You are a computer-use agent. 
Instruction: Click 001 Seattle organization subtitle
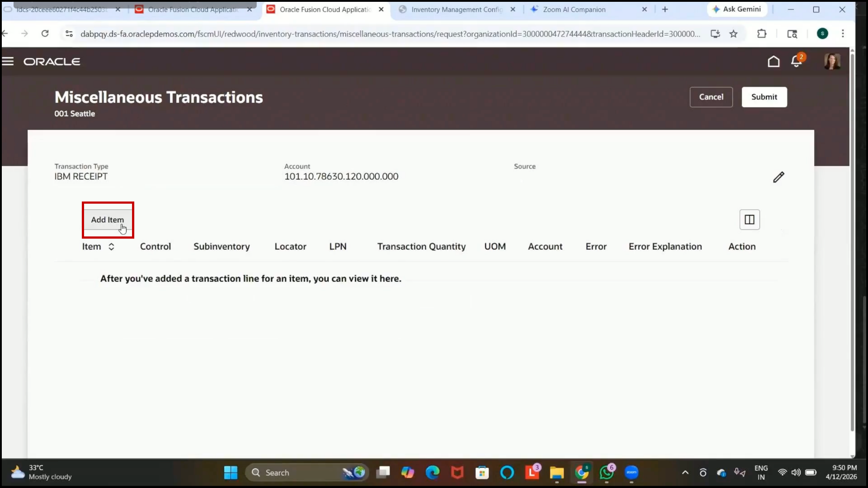(x=75, y=114)
